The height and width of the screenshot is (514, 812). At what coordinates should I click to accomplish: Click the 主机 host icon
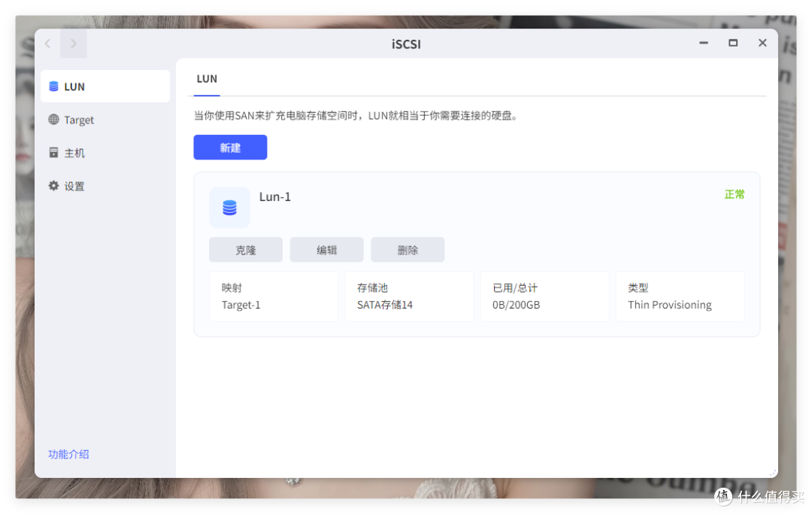[53, 152]
